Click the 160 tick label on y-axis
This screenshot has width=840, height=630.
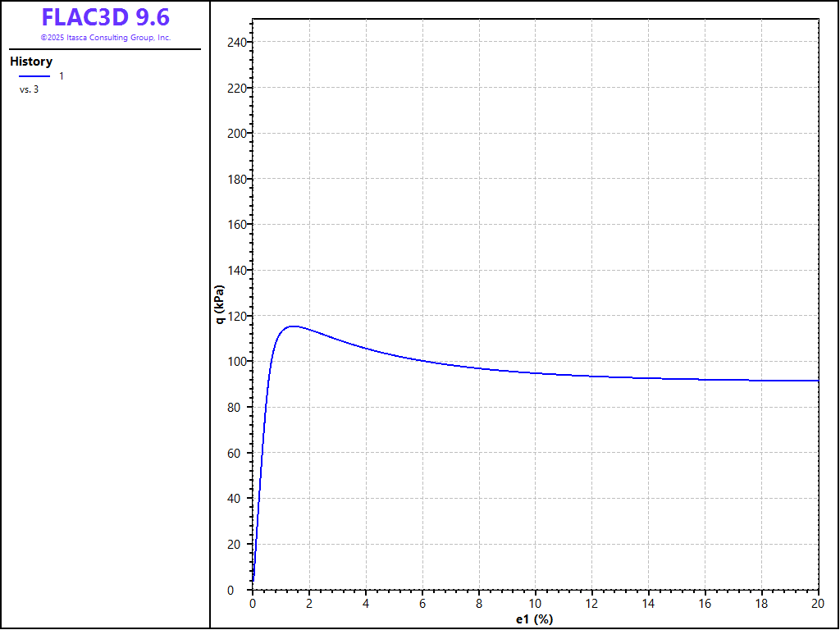235,225
